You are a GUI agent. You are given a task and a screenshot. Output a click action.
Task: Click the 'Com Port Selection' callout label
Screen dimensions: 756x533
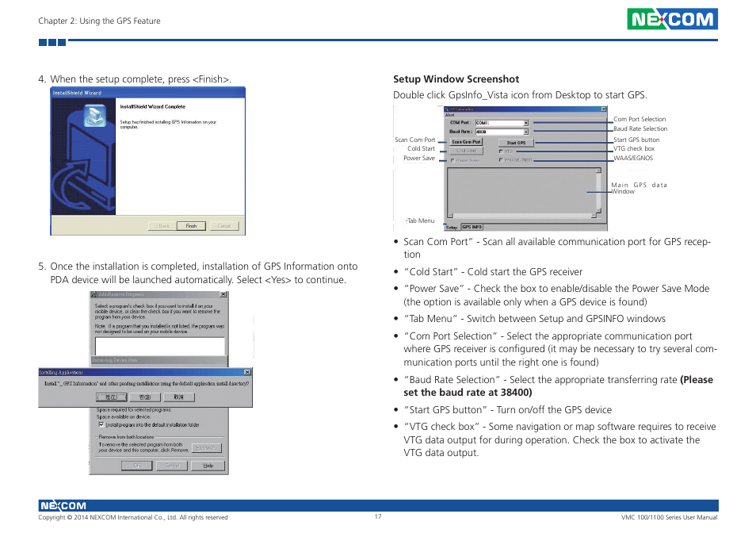pyautogui.click(x=640, y=119)
